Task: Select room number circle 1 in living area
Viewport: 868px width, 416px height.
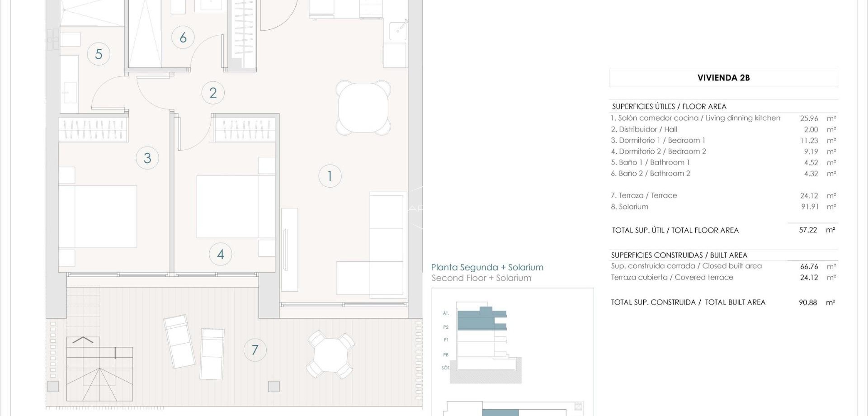Action: tap(330, 176)
